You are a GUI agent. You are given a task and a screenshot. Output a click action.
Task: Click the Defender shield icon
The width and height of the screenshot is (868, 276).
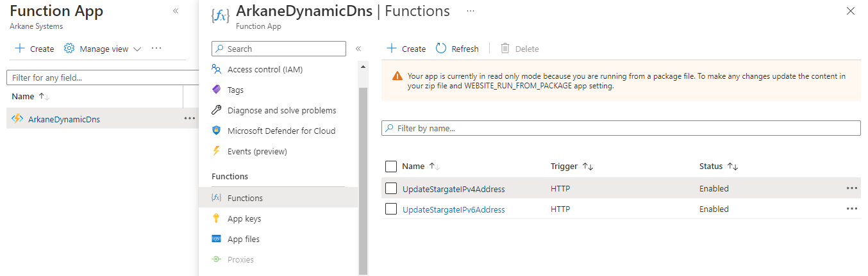(216, 131)
